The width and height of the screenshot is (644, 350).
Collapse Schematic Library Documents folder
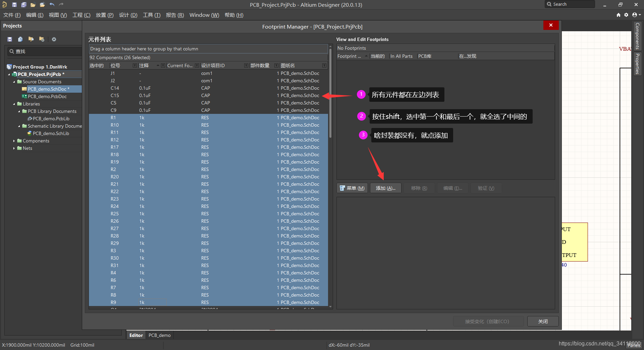click(x=19, y=126)
